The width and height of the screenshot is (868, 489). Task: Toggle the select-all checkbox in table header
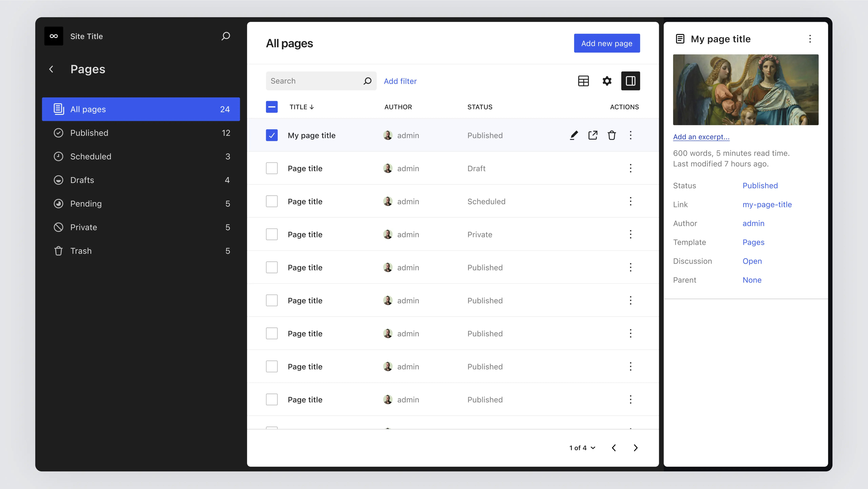[272, 107]
